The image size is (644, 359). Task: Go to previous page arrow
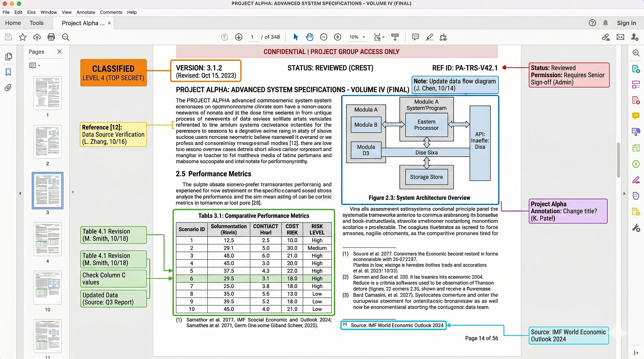(224, 37)
